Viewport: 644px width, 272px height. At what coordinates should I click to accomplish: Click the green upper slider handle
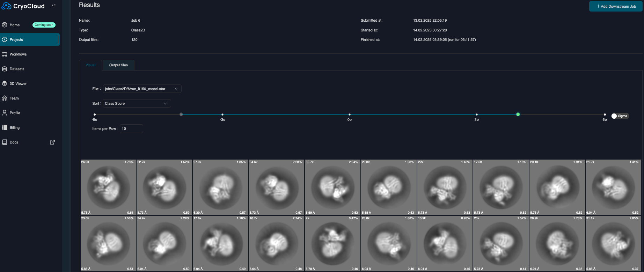tap(518, 115)
